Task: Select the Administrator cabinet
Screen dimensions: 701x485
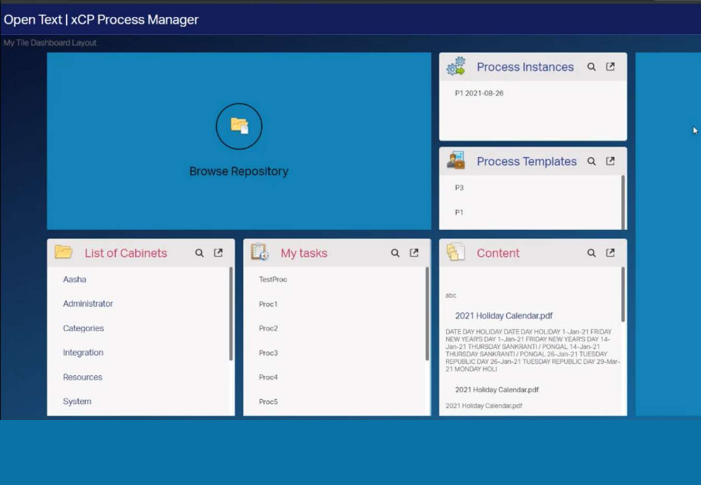Action: (x=88, y=304)
